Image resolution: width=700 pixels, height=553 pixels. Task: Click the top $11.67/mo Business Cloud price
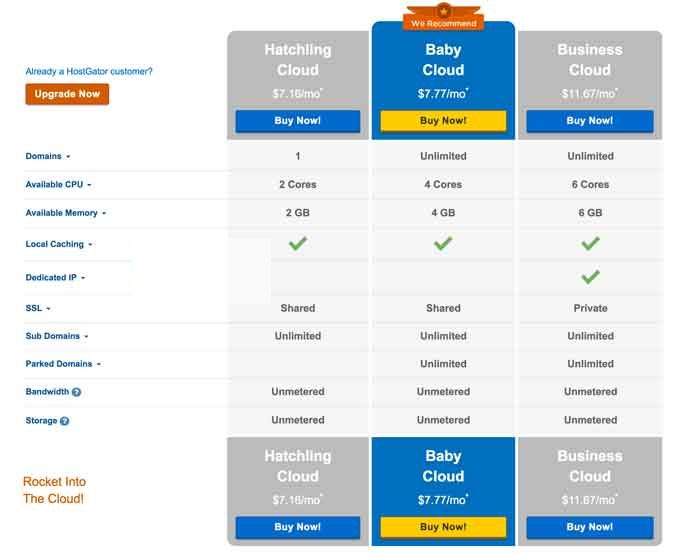click(x=590, y=94)
